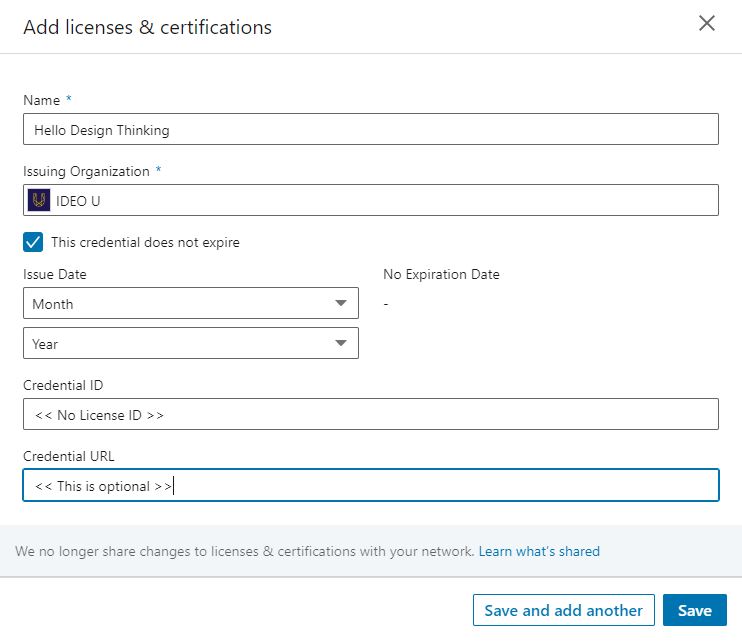Click the 'Add licenses & certifications' dialog title
This screenshot has height=641, width=742.
pyautogui.click(x=147, y=27)
